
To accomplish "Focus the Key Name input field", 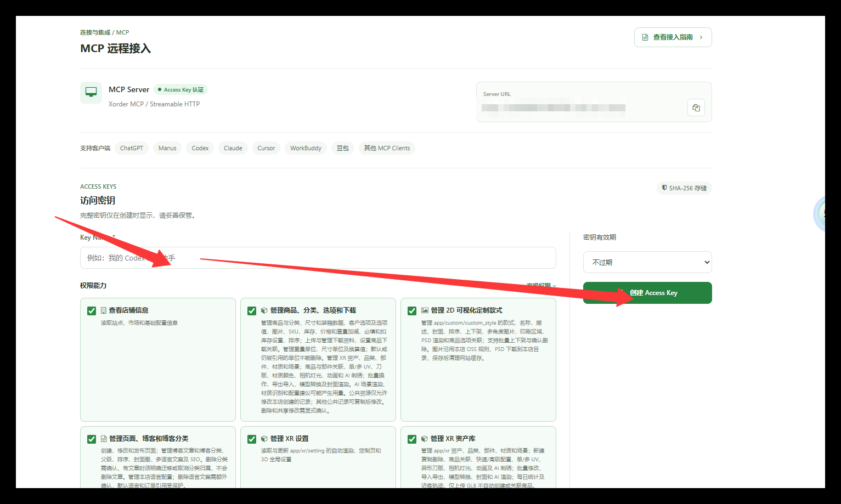I will 318,258.
